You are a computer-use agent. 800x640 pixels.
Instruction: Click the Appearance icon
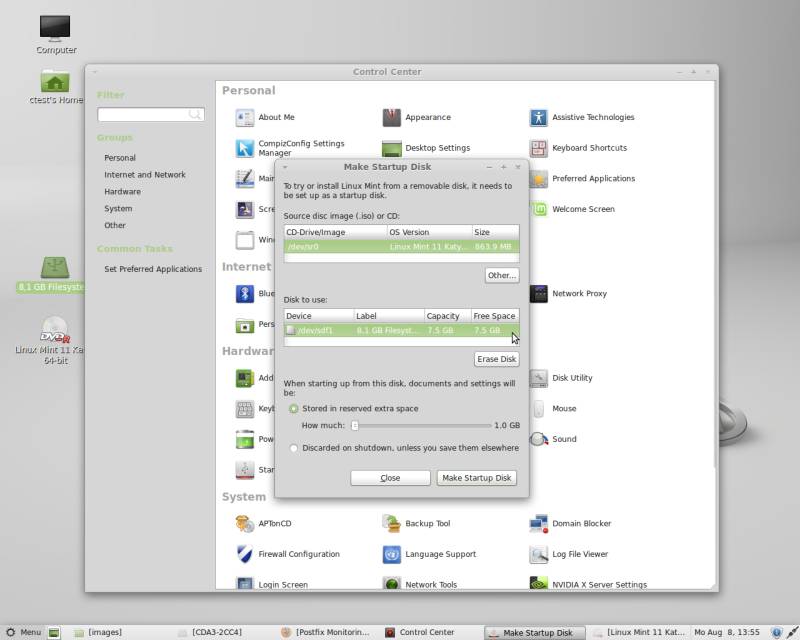pos(392,118)
